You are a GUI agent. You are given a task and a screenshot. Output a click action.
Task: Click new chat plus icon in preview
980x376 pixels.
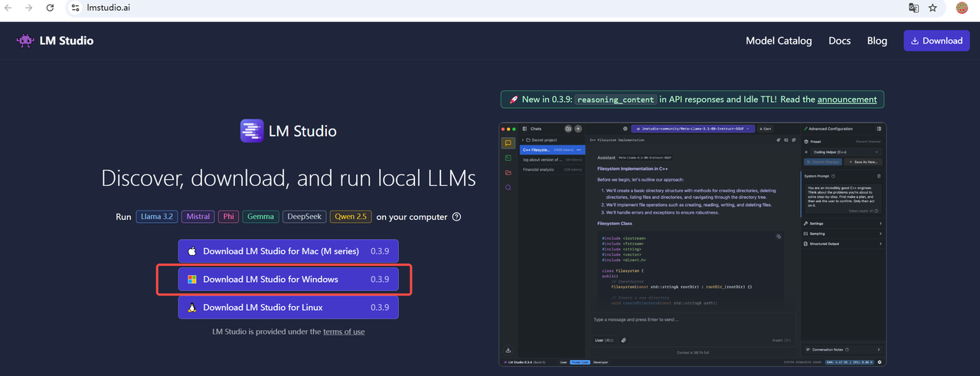[578, 129]
